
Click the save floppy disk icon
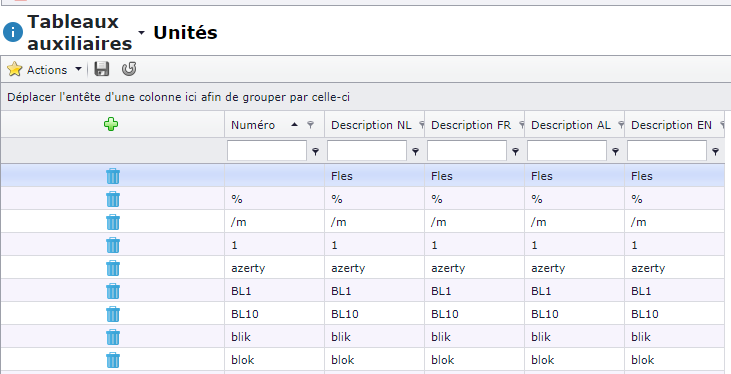(x=102, y=69)
